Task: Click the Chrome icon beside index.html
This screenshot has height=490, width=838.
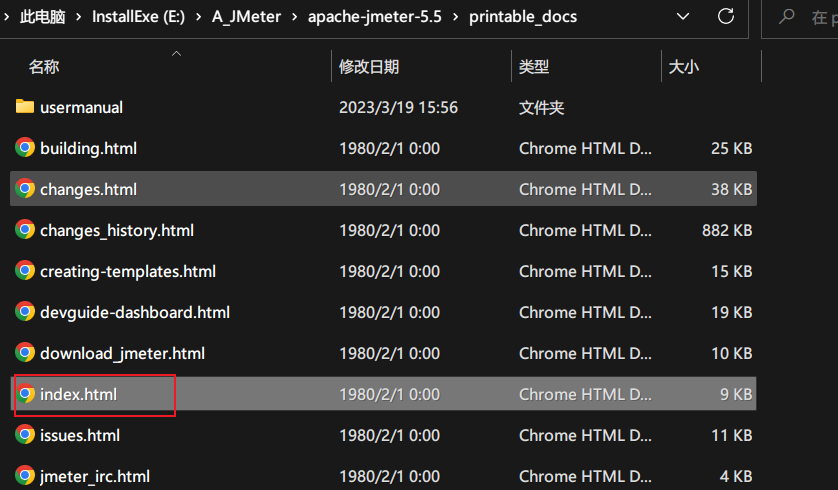Action: pos(25,394)
